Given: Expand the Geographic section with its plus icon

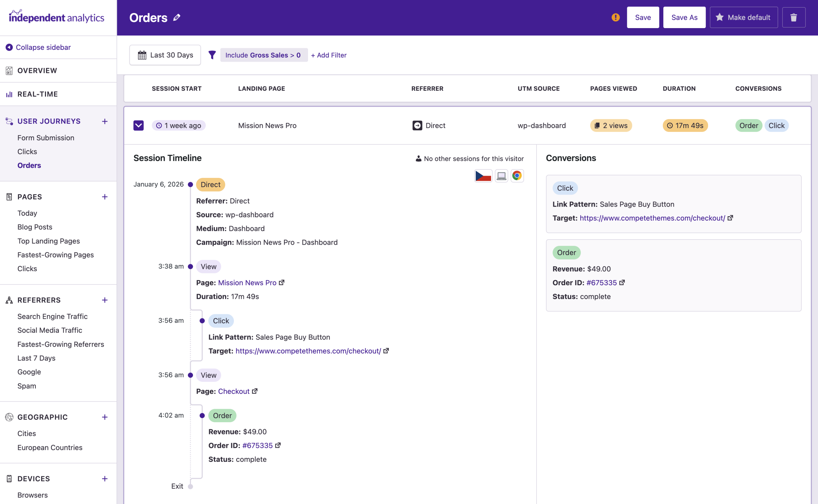Looking at the screenshot, I should click(104, 417).
